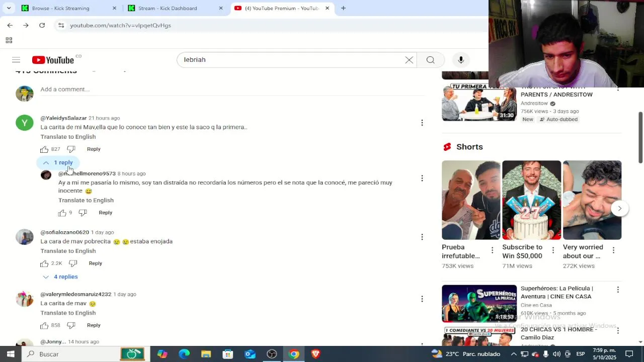
Task: Open options menu for @valerymledesmaruiz4232 comment
Action: [422, 299]
